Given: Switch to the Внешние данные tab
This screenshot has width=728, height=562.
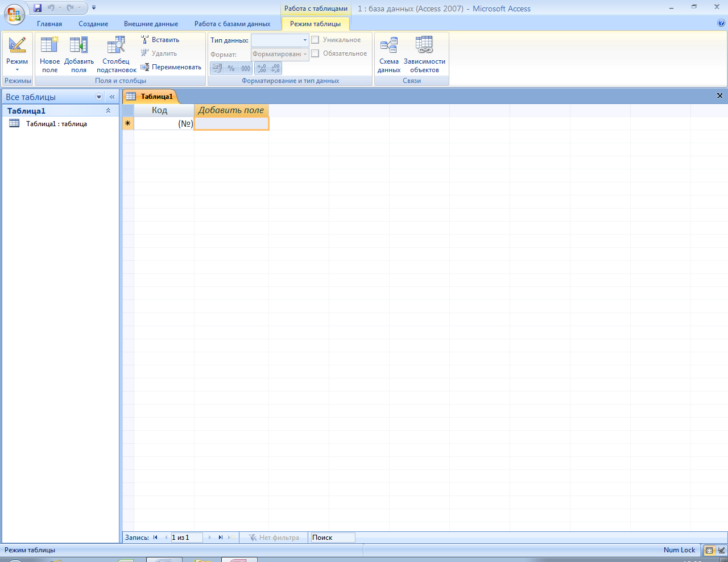Looking at the screenshot, I should coord(151,24).
